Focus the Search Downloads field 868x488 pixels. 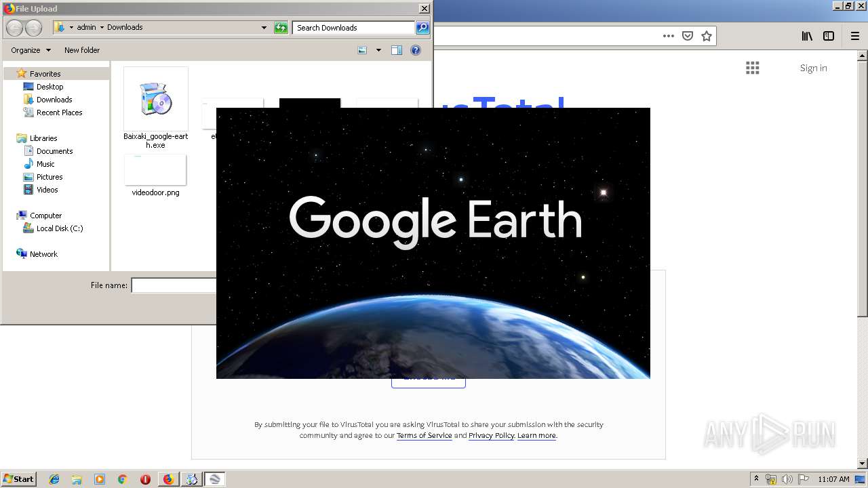pos(353,28)
